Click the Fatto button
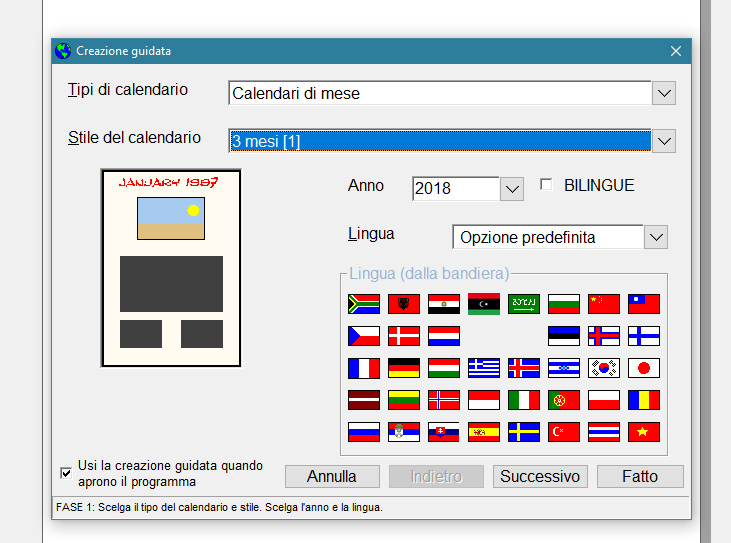Viewport: 731px width, 543px height. (x=640, y=476)
